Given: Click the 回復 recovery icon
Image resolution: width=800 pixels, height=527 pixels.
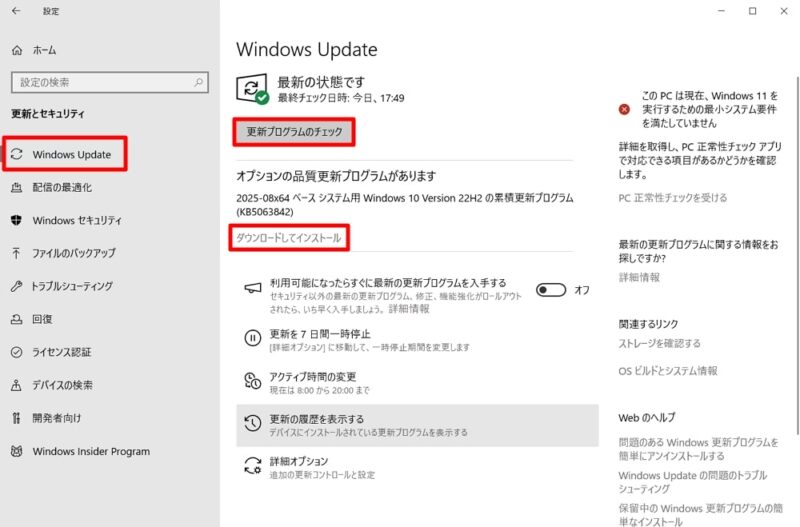Looking at the screenshot, I should tap(17, 319).
